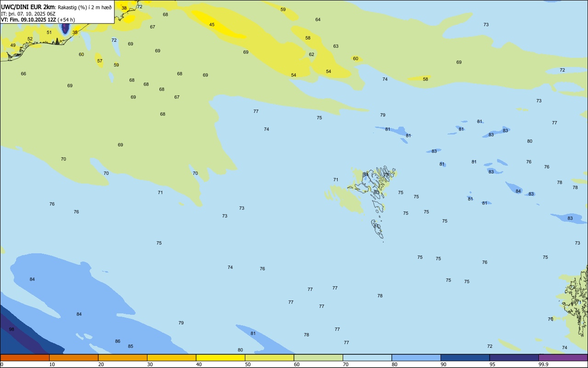Screen dimensions: 588x368
Task: Select the humidity value 64 on the map
Action: pyautogui.click(x=318, y=20)
